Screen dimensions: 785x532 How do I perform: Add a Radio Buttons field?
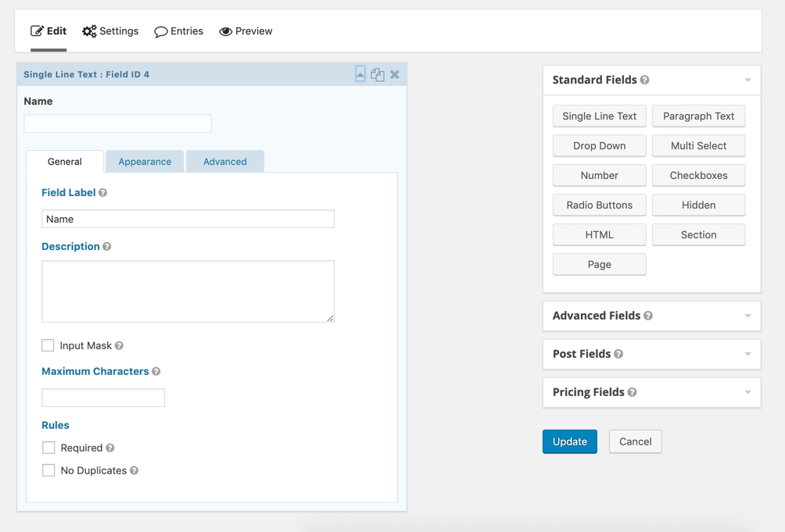tap(599, 205)
